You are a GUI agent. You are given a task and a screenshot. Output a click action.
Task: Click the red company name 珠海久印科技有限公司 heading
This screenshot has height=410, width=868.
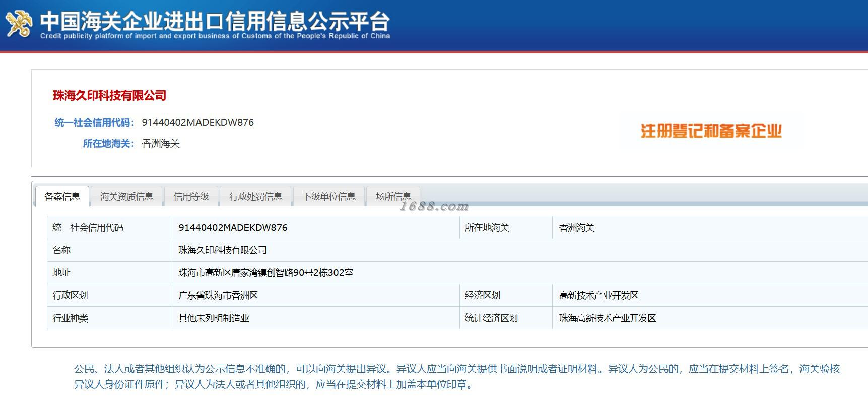pyautogui.click(x=109, y=96)
